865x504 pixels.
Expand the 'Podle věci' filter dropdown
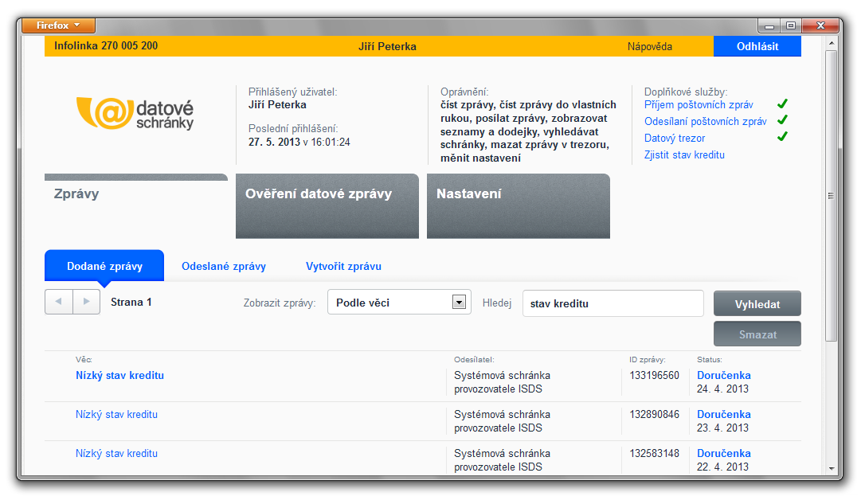pos(458,303)
